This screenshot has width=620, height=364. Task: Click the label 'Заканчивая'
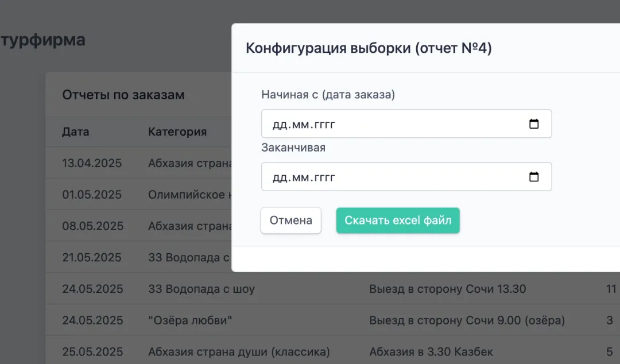click(293, 148)
